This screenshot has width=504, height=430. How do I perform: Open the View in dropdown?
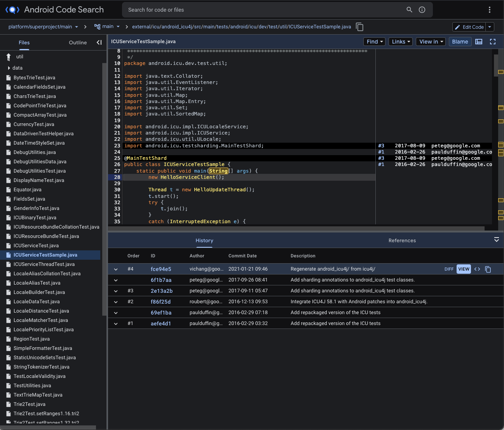[431, 42]
